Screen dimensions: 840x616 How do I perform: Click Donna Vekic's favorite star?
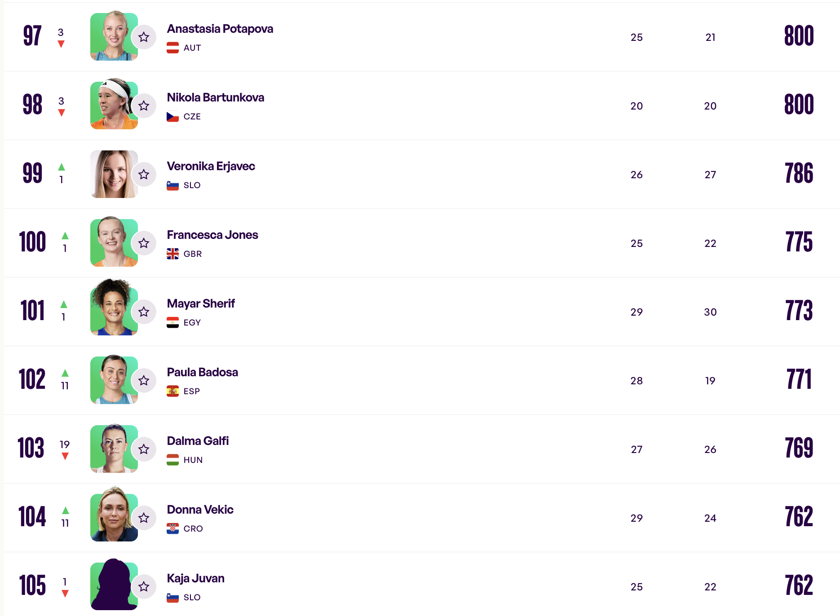[144, 518]
